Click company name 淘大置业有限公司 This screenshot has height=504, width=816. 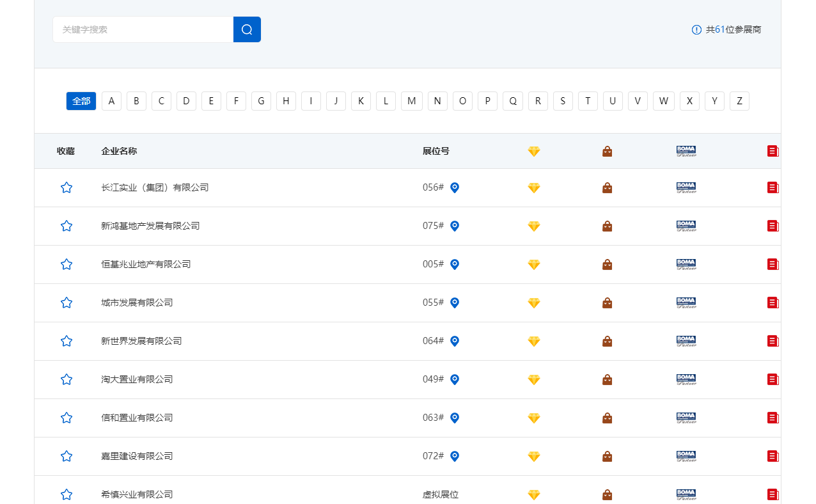click(137, 379)
